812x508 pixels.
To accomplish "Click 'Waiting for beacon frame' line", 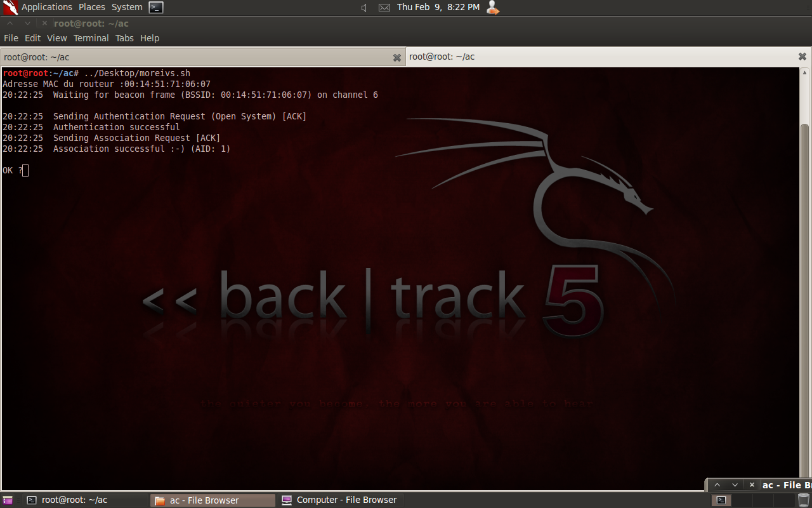I will tap(190, 95).
